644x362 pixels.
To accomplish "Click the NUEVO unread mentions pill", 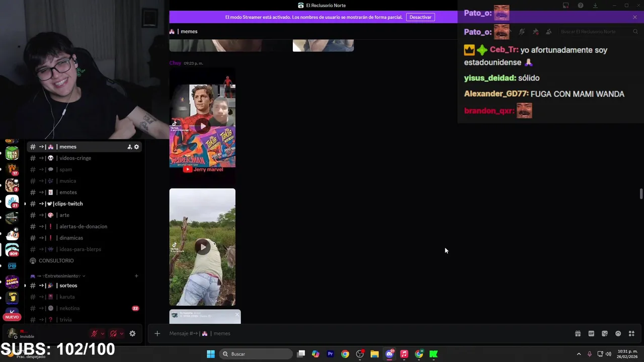I will [x=12, y=317].
